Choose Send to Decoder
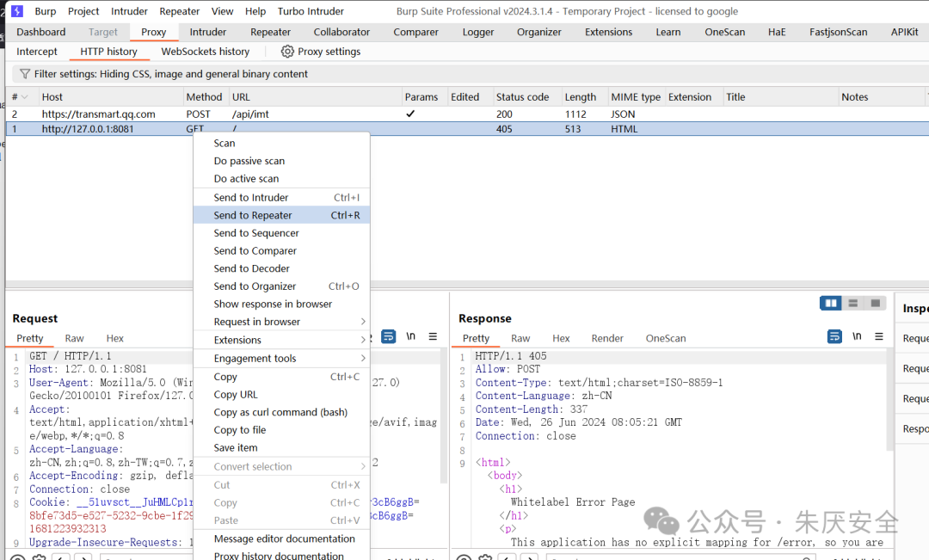Screen dimensions: 929x560 click(281, 269)
